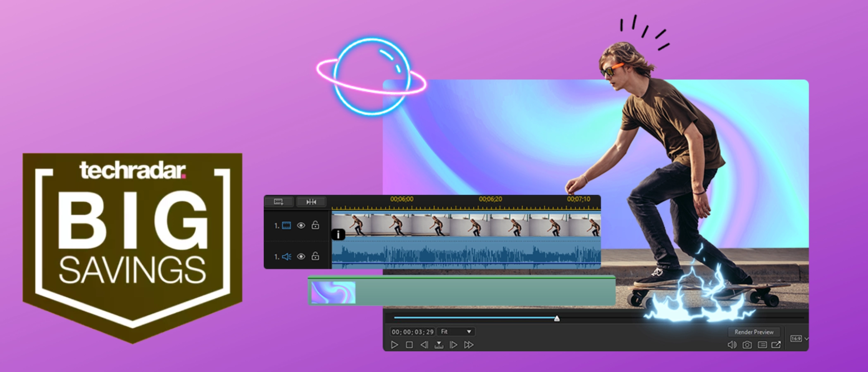Screen dimensions: 868x372
Task: Open the preview quality settings list icon
Action: click(x=762, y=345)
